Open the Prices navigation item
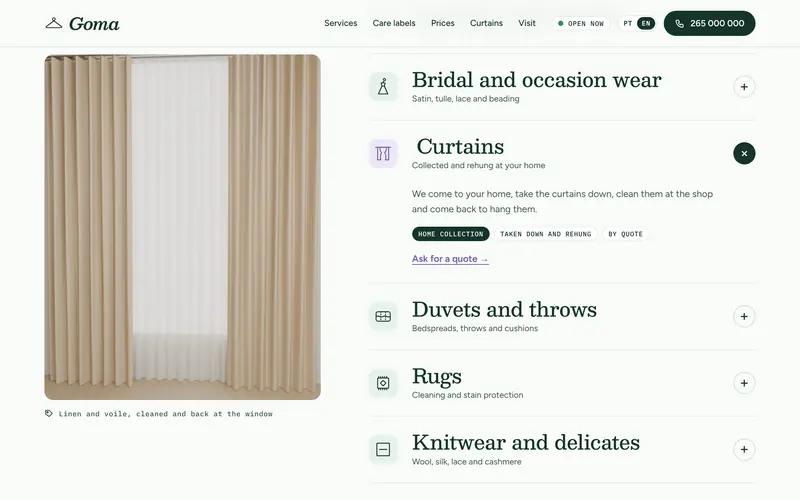The height and width of the screenshot is (500, 800). pyautogui.click(x=442, y=23)
